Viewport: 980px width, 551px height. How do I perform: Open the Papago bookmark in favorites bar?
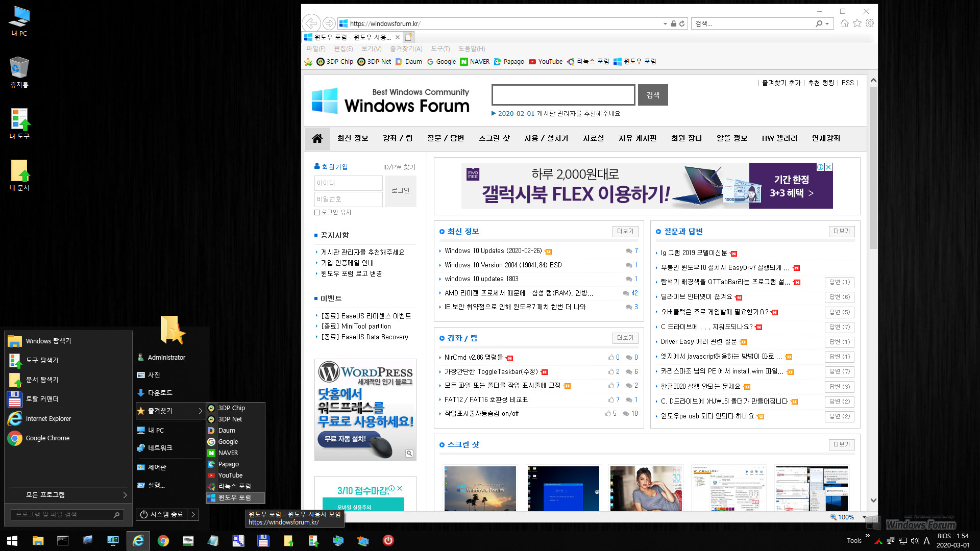click(x=509, y=62)
